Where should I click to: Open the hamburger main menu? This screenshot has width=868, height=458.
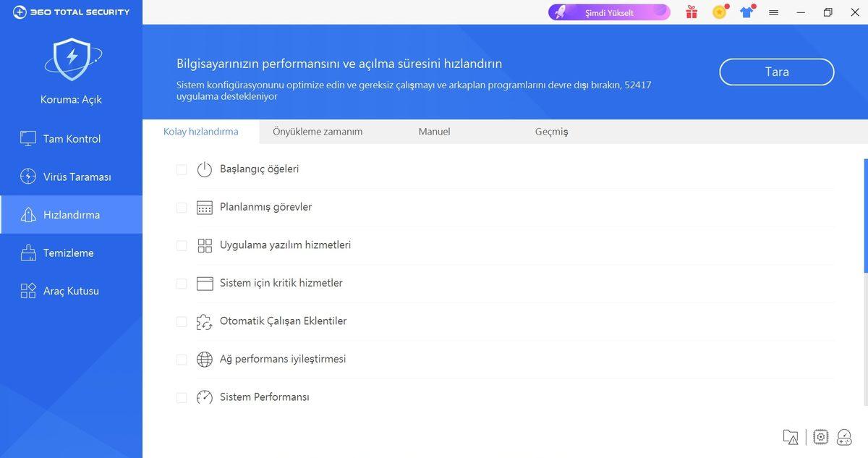[773, 12]
